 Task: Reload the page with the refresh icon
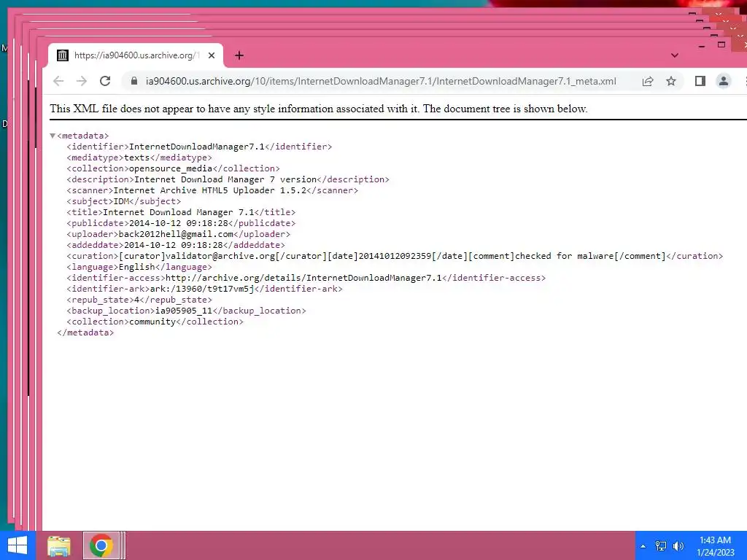tap(105, 82)
